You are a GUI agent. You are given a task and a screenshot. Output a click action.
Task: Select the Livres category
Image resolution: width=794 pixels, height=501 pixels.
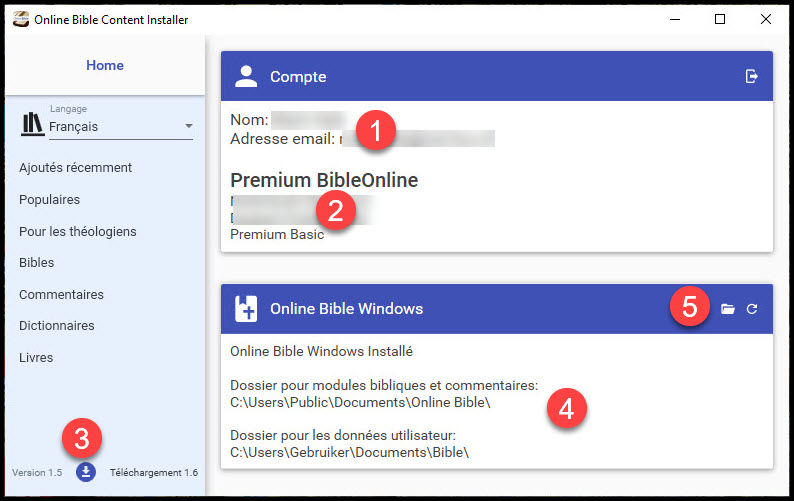tap(36, 358)
